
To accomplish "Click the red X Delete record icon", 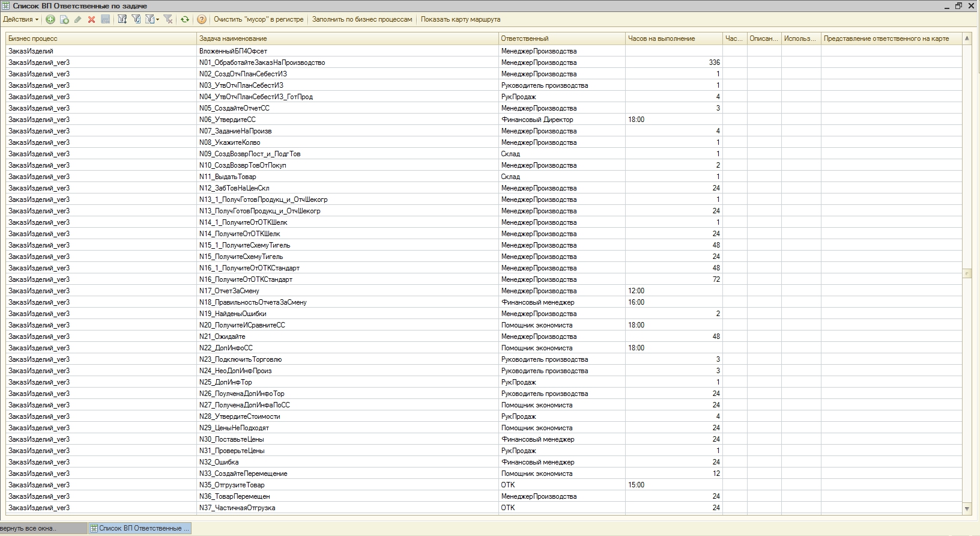I will point(91,19).
